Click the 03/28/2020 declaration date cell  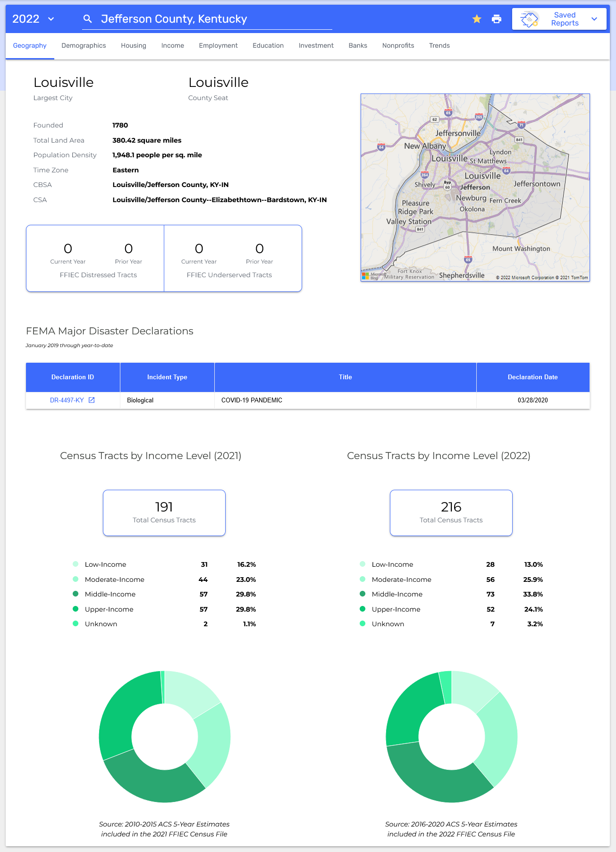click(x=533, y=400)
